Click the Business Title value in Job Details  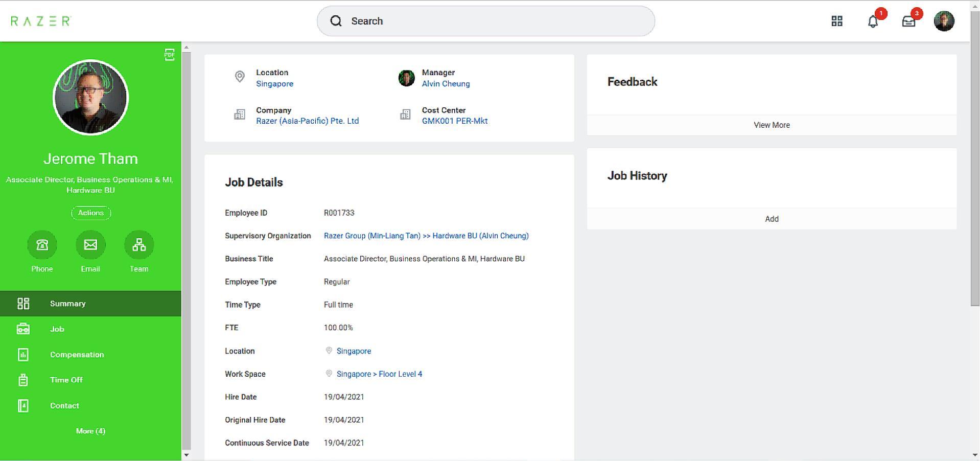[x=424, y=259]
